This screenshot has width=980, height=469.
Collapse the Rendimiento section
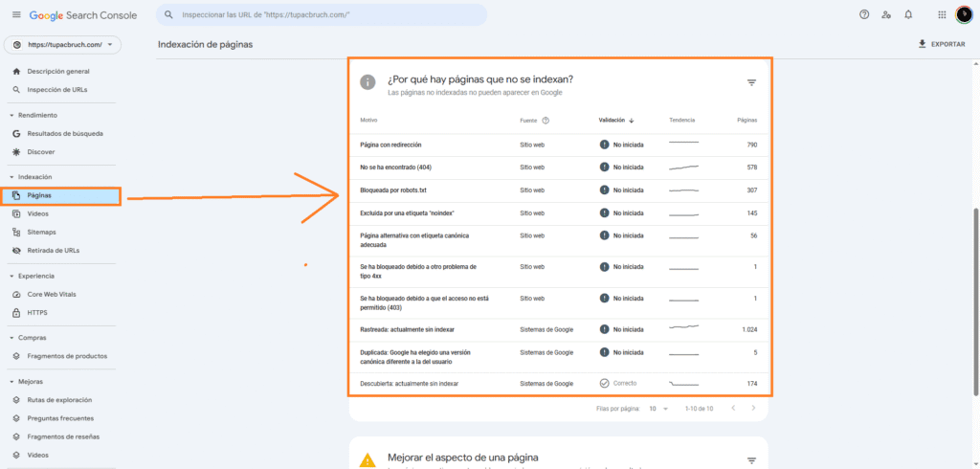[11, 115]
